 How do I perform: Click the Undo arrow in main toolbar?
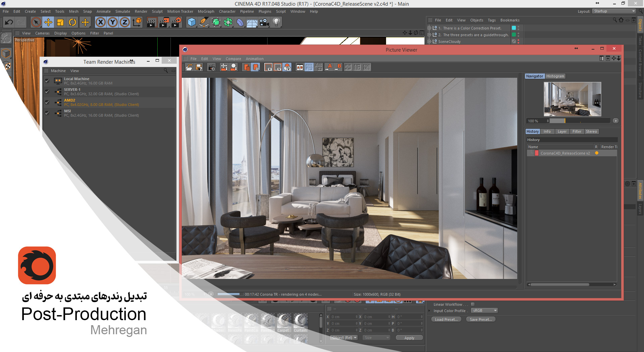(9, 22)
